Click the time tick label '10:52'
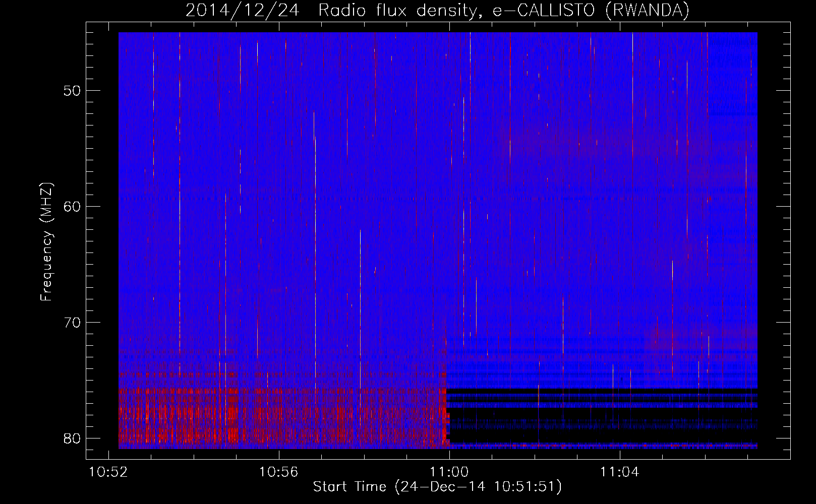This screenshot has width=816, height=504. click(108, 472)
